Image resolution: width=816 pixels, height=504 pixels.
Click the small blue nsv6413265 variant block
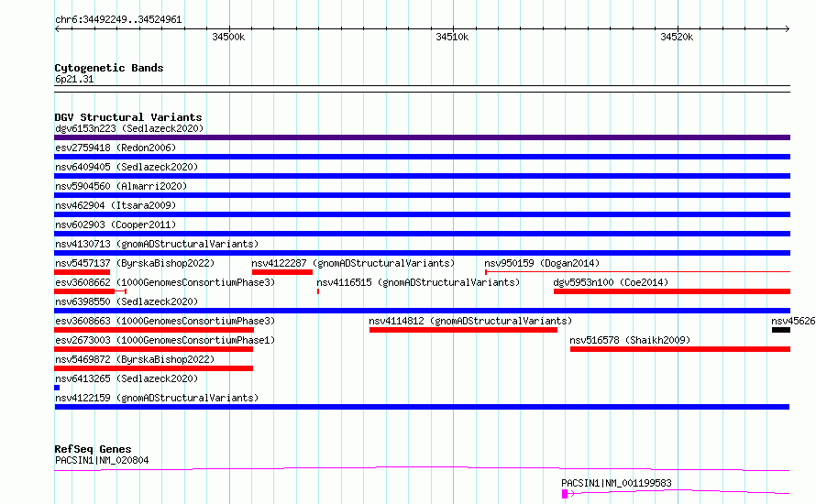click(57, 388)
